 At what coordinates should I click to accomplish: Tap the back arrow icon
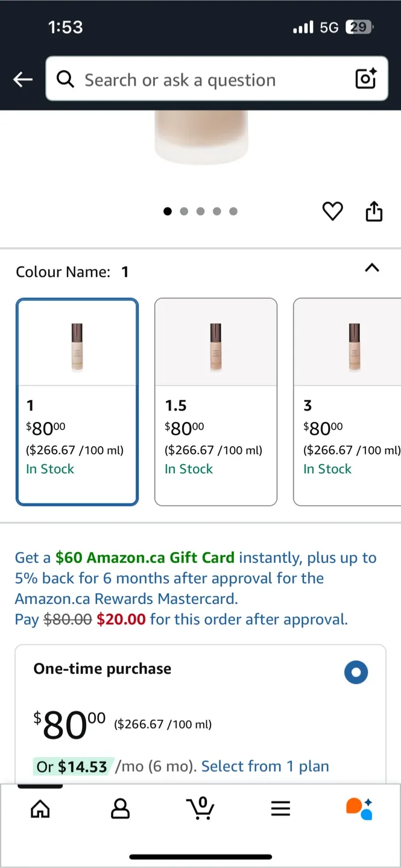(23, 79)
